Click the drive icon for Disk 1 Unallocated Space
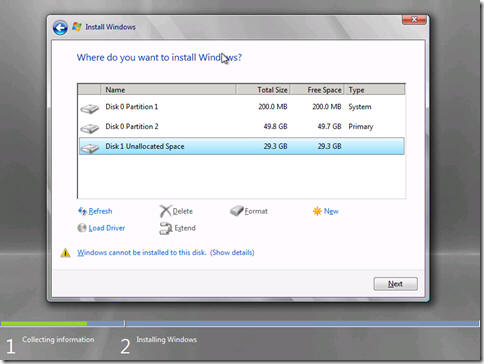Screen dimensions: 484x364 pyautogui.click(x=90, y=148)
